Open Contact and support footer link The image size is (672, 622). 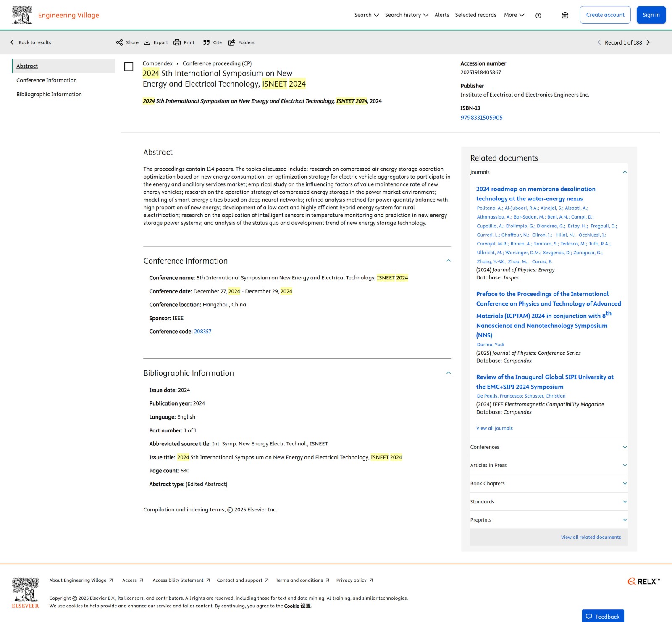pos(242,580)
